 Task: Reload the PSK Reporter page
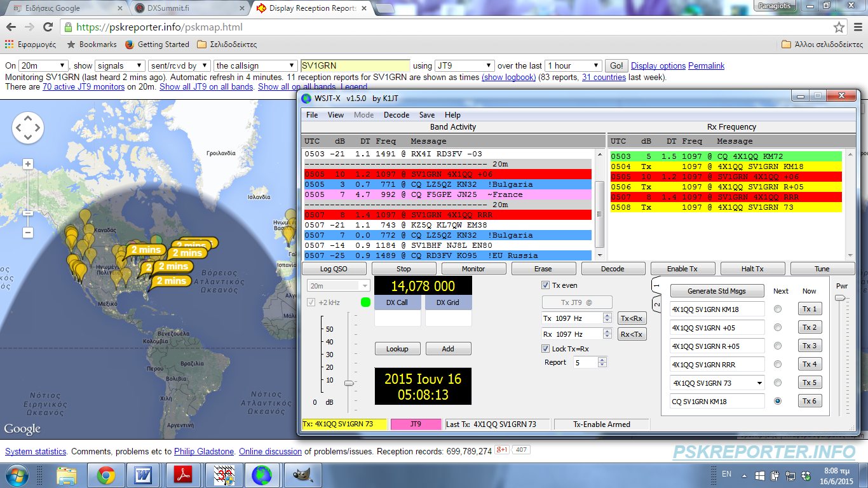[48, 27]
